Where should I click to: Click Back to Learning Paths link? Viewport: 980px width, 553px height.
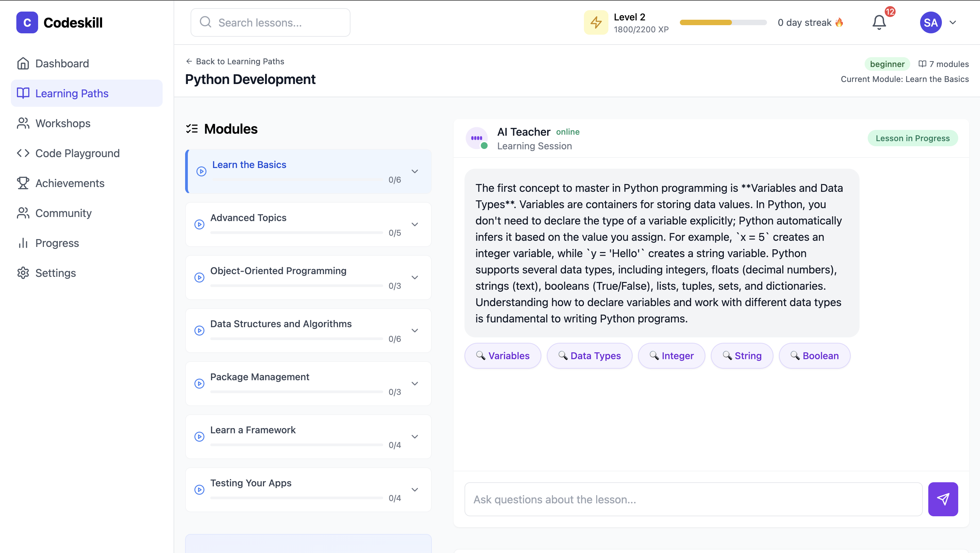click(235, 61)
